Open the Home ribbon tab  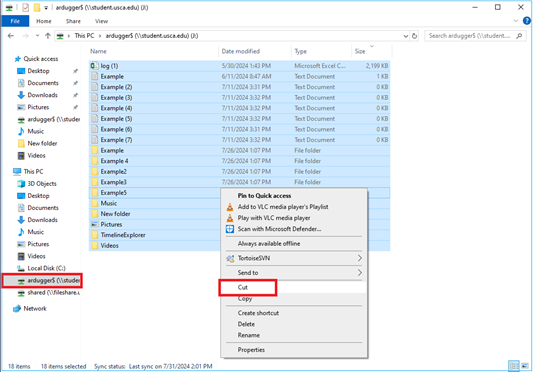(x=44, y=21)
